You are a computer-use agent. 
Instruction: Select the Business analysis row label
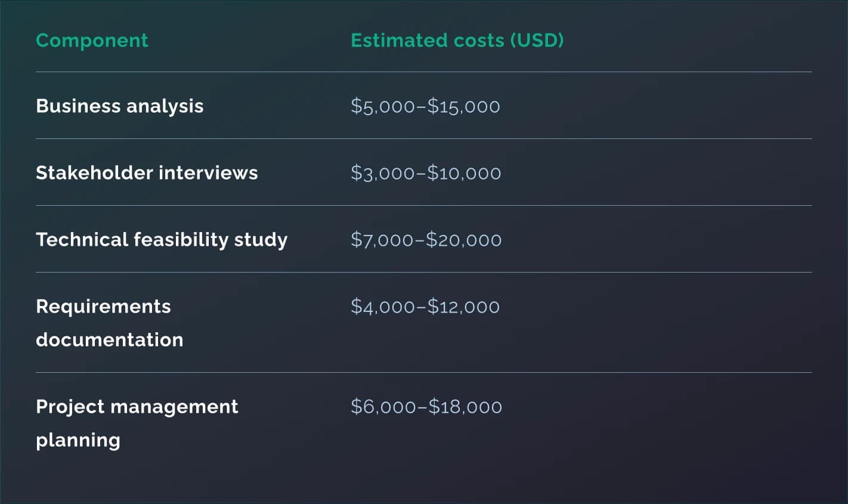(119, 106)
